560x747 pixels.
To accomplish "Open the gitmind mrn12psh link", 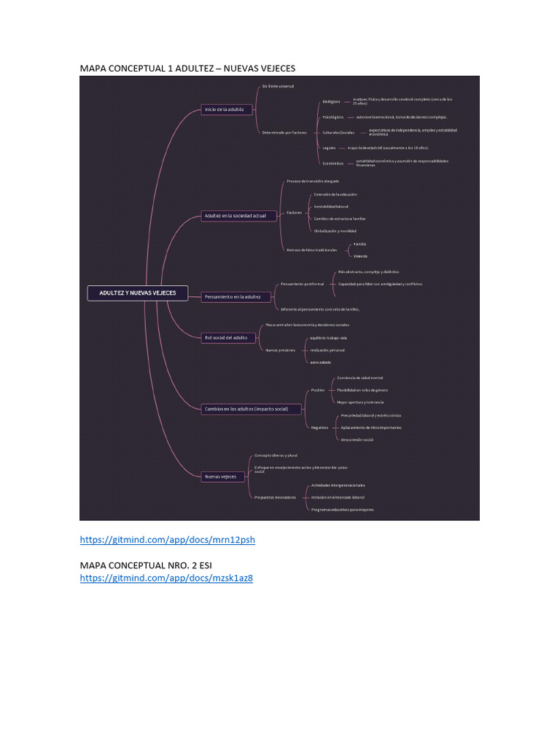I will [167, 540].
